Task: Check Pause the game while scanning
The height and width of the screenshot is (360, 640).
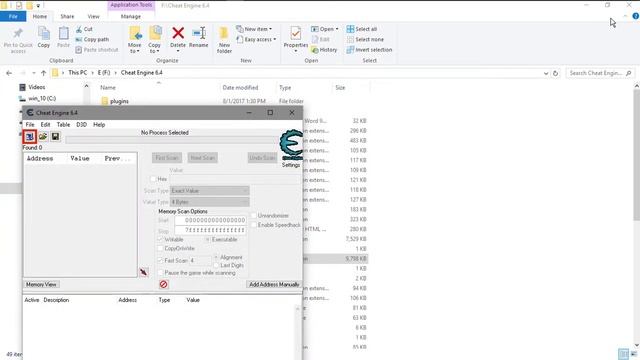Action: click(x=161, y=273)
